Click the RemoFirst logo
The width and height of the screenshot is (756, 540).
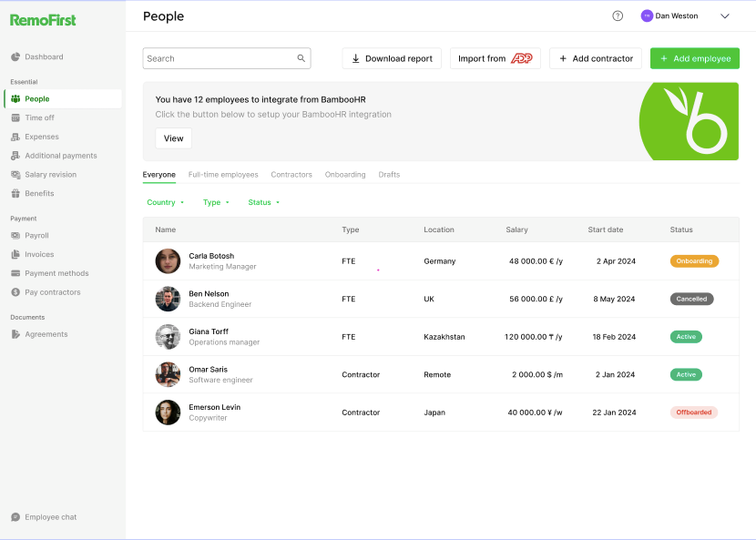[x=43, y=19]
